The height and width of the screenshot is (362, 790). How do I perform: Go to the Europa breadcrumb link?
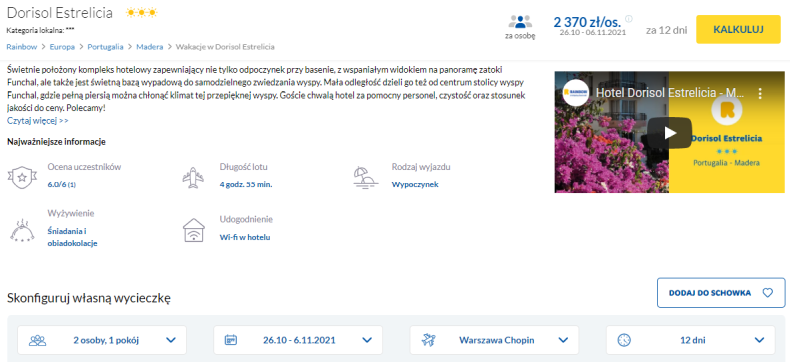point(62,47)
